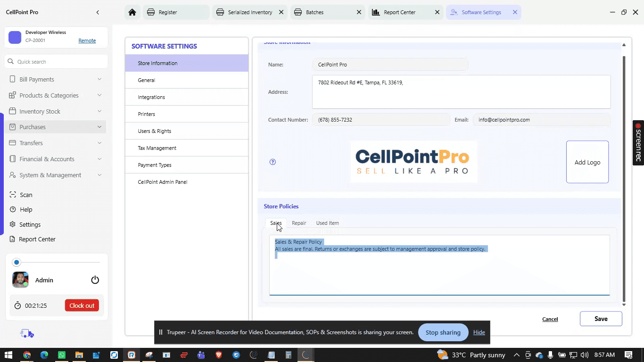This screenshot has width=644, height=362.
Task: Expand Products & Categories menu
Action: [x=55, y=95]
